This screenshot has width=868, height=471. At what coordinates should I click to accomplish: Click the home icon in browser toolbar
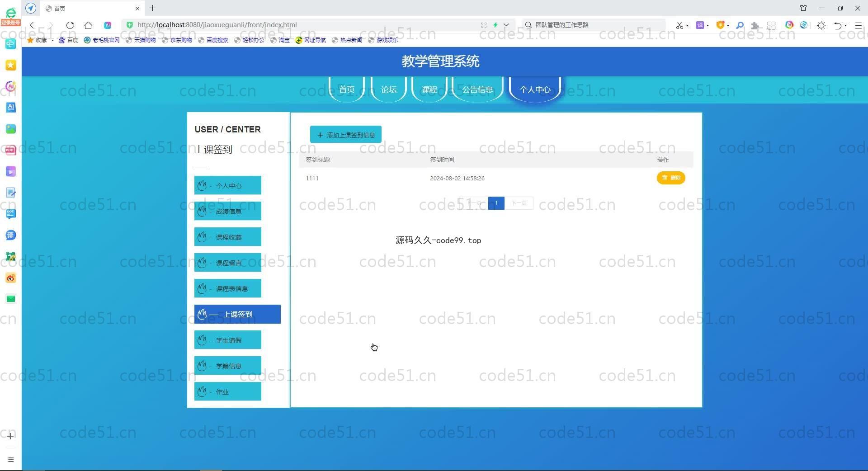click(88, 25)
